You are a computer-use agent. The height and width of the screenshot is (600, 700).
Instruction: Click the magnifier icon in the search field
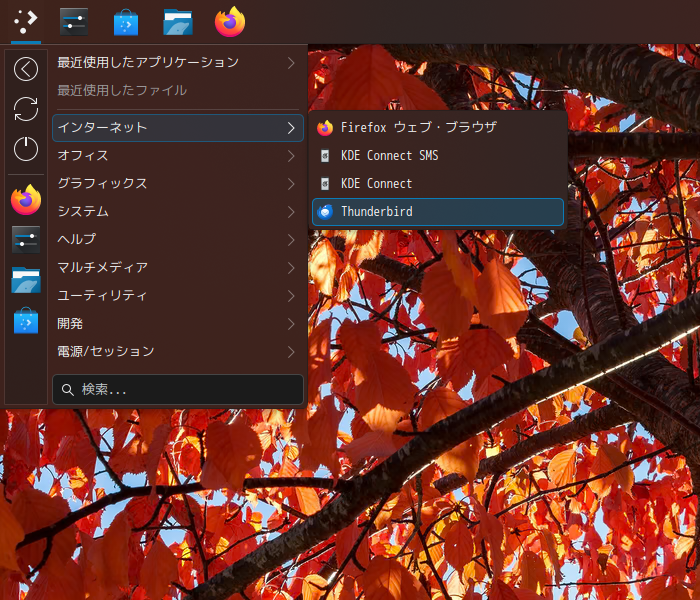[68, 390]
